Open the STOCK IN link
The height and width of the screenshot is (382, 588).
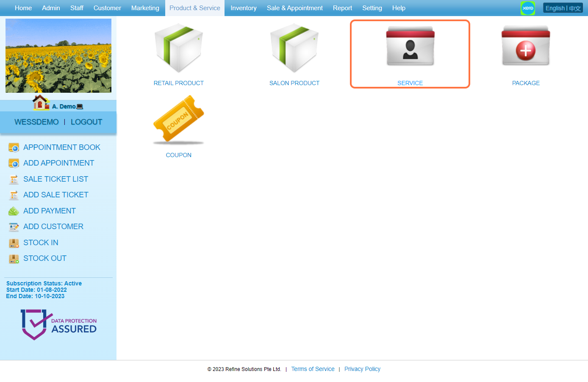click(x=41, y=243)
